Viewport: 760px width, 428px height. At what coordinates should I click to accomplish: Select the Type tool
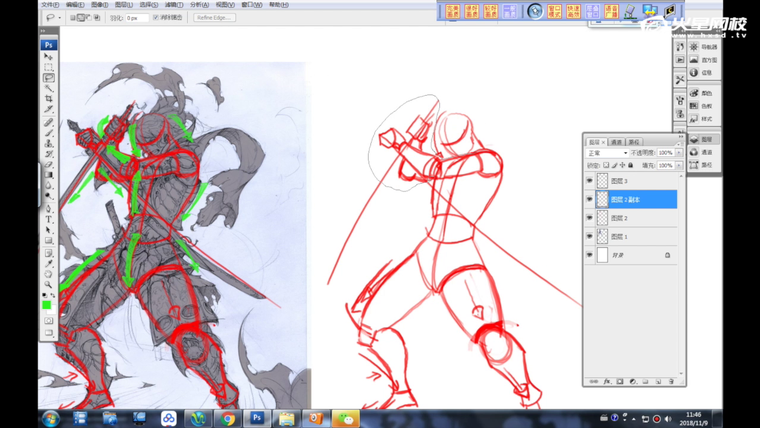[x=48, y=219]
